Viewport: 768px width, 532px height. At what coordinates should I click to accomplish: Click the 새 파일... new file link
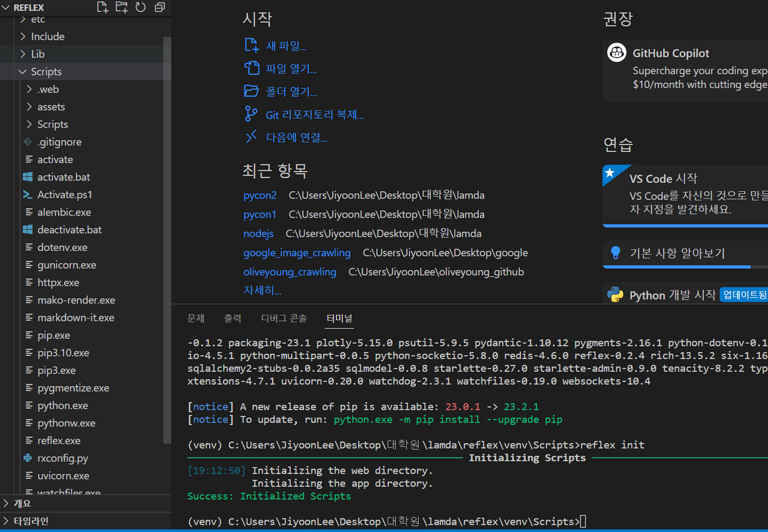[x=286, y=46]
